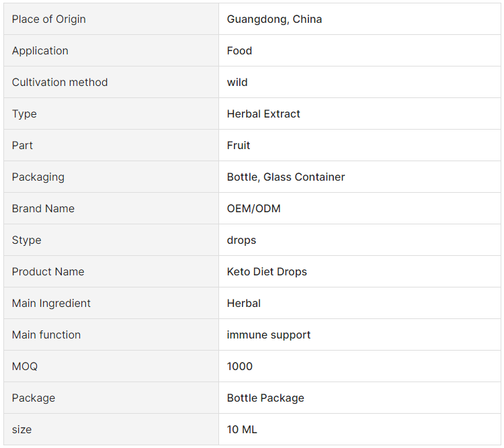The image size is (504, 448).
Task: Select the 'Fruit' part value
Action: (x=238, y=145)
